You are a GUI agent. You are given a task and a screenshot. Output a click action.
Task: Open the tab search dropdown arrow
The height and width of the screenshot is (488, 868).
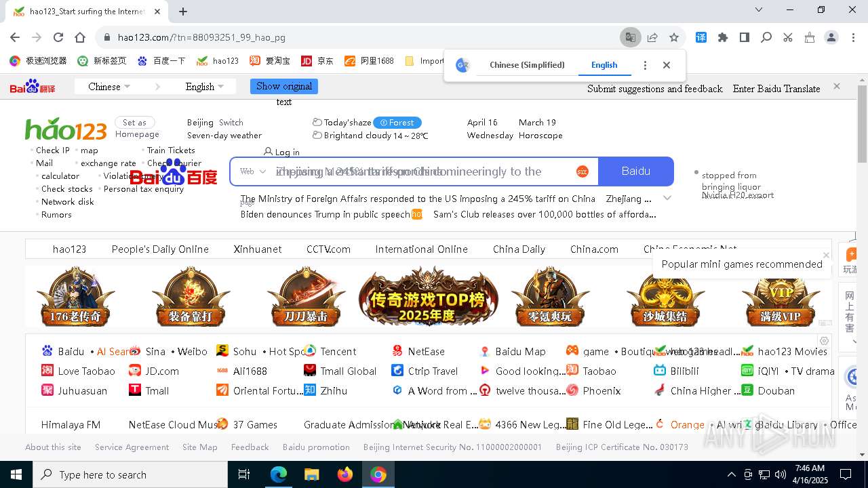coord(759,10)
